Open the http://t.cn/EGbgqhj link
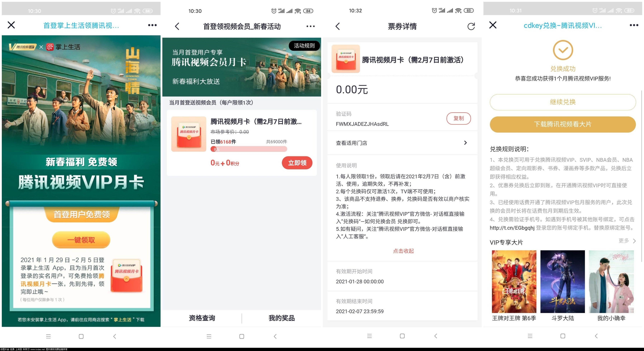644x351 pixels. click(x=512, y=228)
